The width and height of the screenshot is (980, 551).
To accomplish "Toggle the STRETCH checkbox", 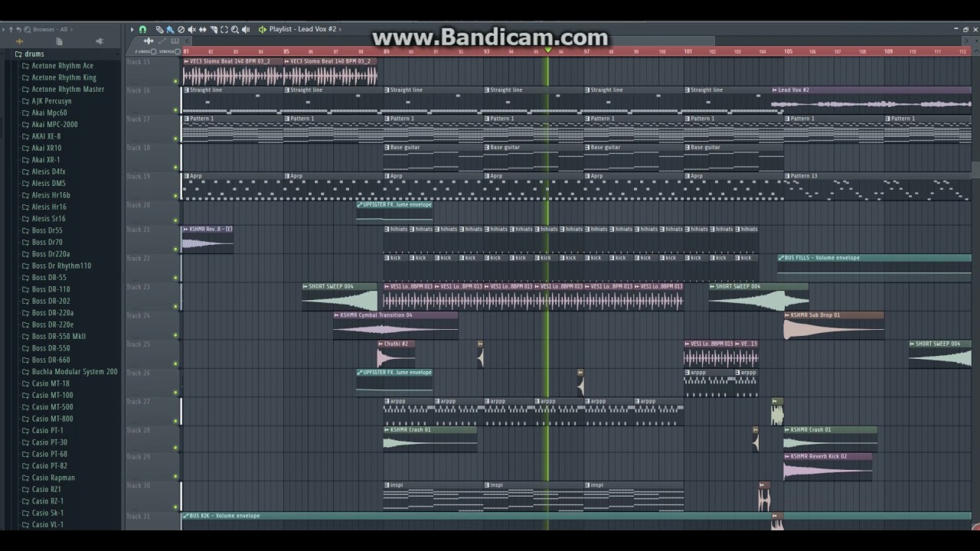I will (x=178, y=51).
